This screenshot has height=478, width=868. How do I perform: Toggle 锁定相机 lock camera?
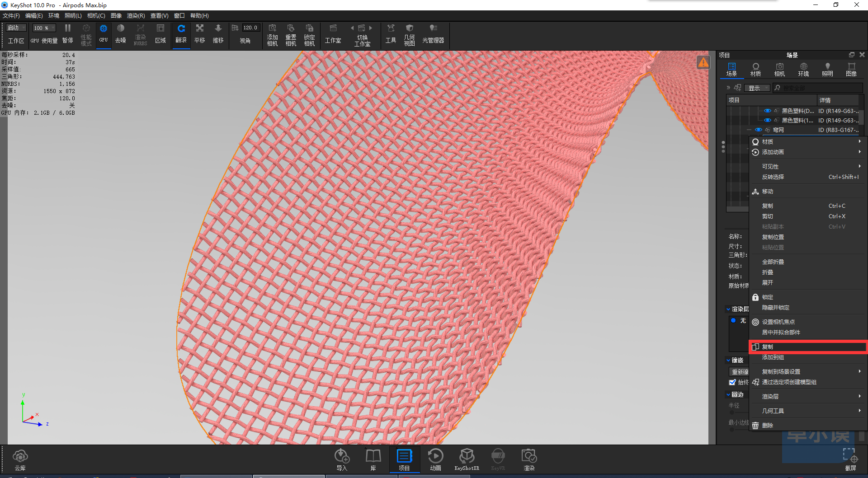click(x=310, y=35)
